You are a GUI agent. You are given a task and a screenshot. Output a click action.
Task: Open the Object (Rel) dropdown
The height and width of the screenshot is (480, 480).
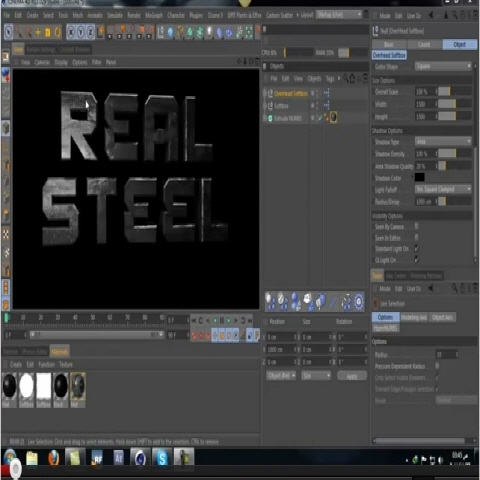281,376
